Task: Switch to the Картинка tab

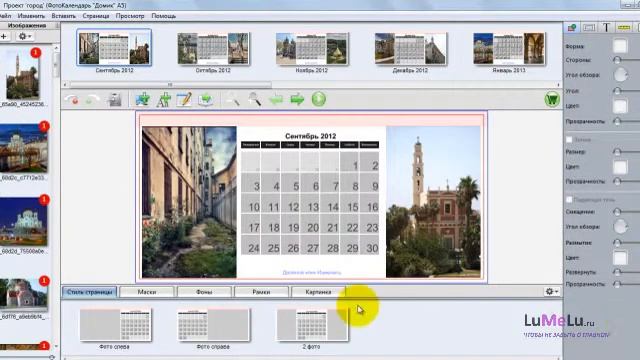Action: pyautogui.click(x=318, y=292)
